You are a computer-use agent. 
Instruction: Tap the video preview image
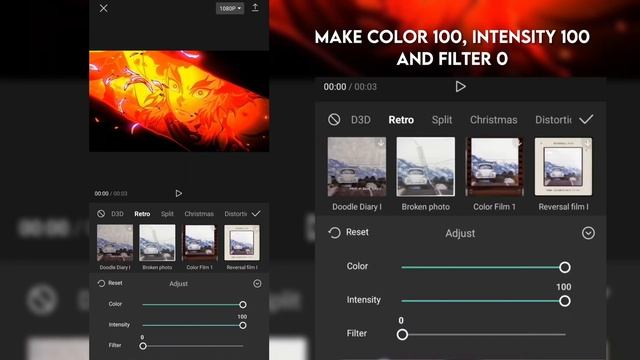tap(179, 101)
